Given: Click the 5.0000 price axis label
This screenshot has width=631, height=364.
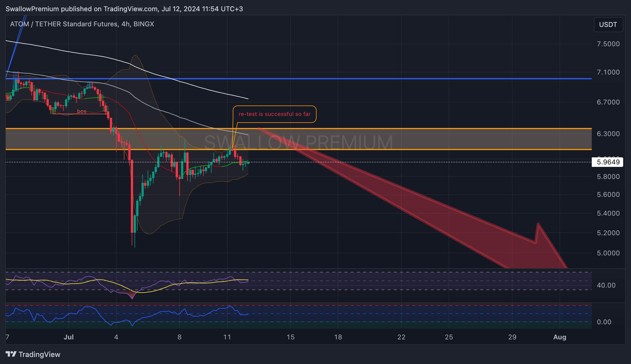Looking at the screenshot, I should pyautogui.click(x=608, y=253).
